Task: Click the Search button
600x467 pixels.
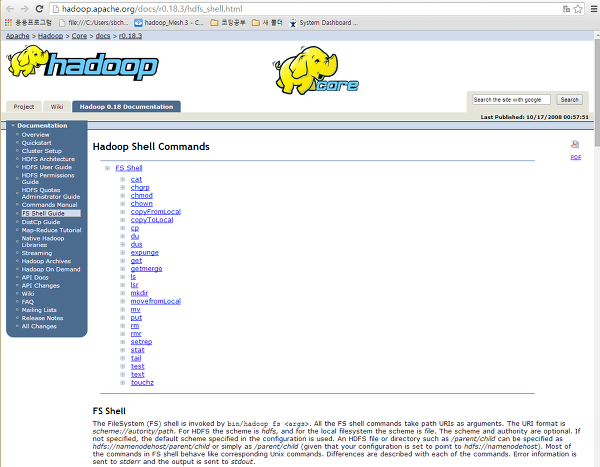Action: [x=569, y=100]
